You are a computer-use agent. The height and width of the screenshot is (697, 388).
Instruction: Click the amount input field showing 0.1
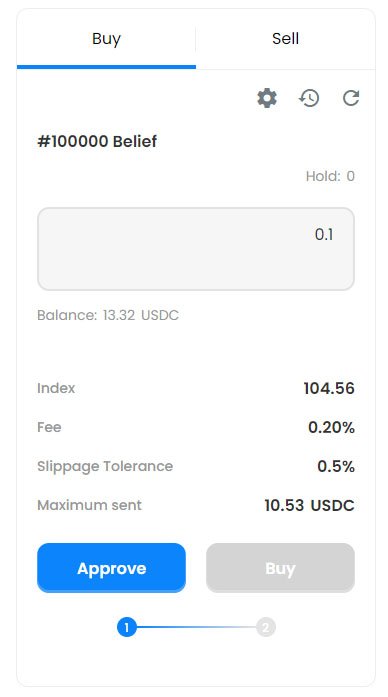point(196,249)
